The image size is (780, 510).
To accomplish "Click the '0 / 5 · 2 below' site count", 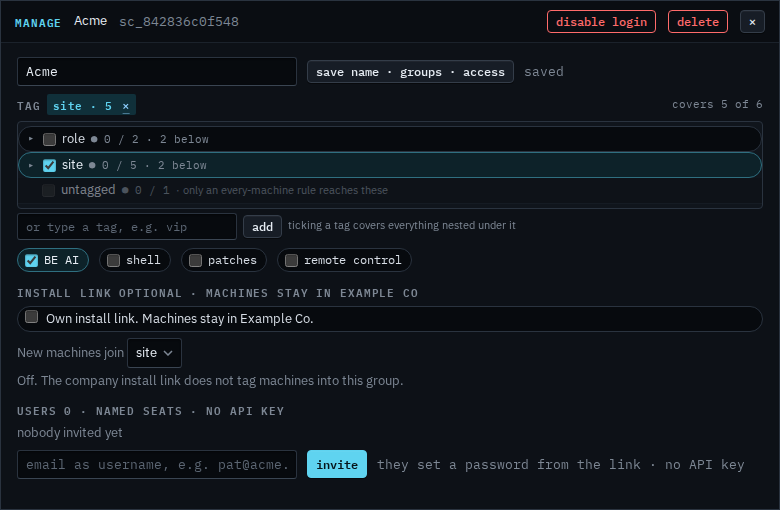I will 154,165.
